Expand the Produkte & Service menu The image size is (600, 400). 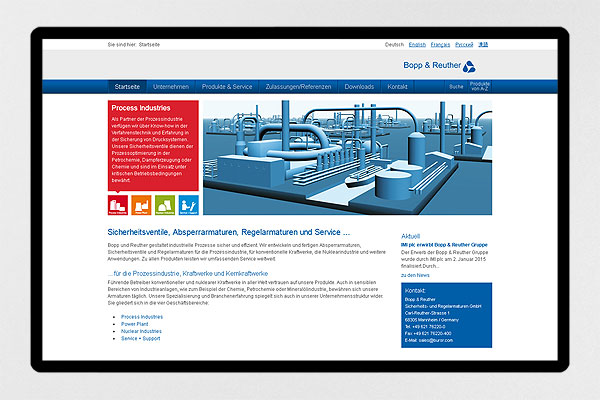(x=225, y=87)
